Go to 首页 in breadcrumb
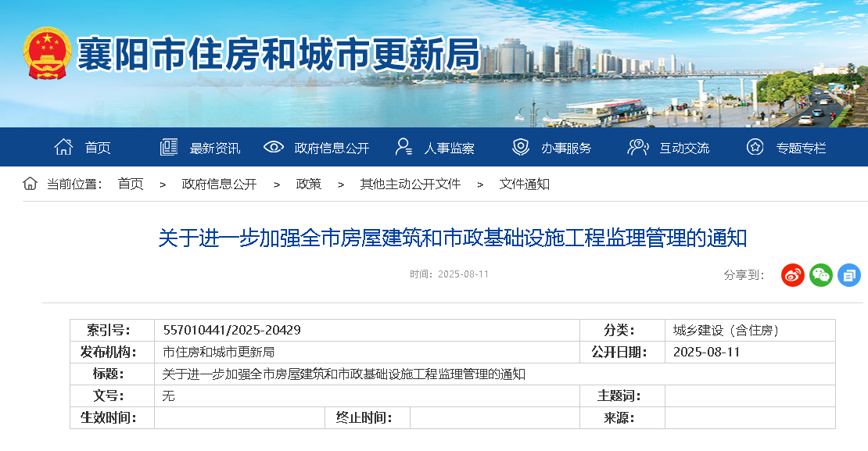868x451 pixels. point(131,184)
